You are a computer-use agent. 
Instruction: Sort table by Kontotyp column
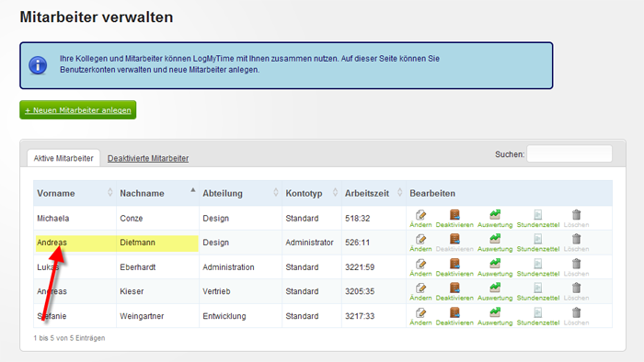click(x=312, y=193)
